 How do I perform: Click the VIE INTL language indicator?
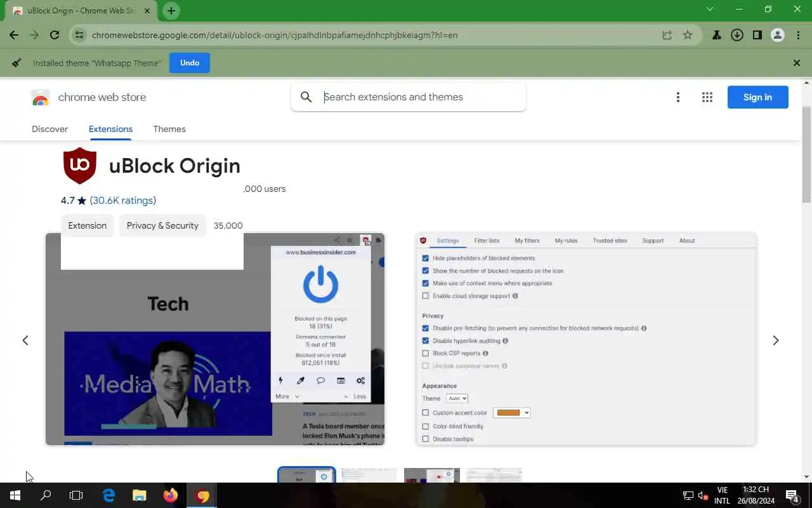pos(722,495)
